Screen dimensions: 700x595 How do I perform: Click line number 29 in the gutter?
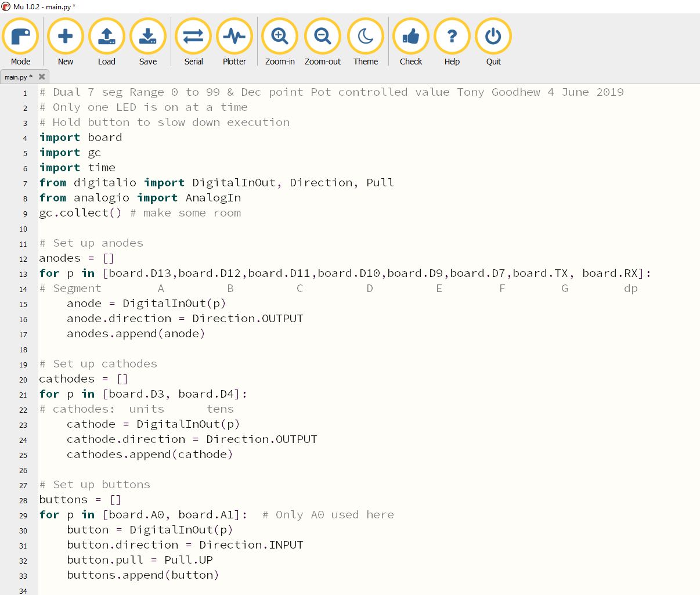tap(23, 515)
